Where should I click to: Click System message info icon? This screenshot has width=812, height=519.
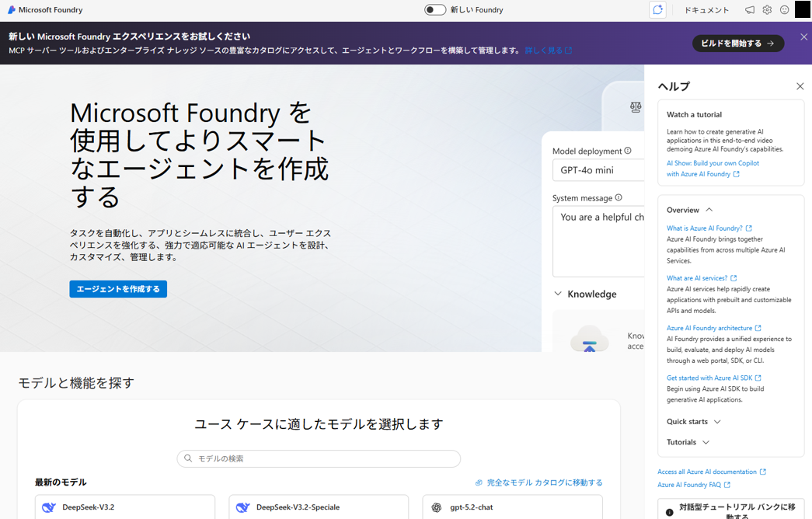[x=619, y=197]
